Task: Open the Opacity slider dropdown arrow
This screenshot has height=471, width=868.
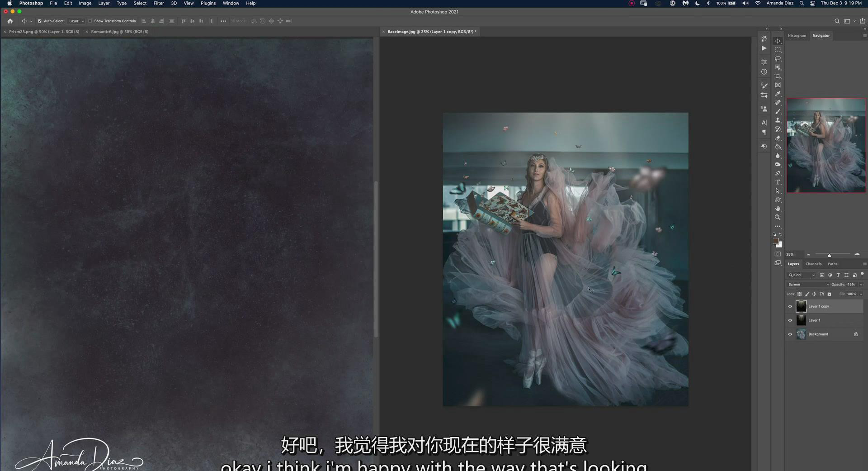Action: 861,285
